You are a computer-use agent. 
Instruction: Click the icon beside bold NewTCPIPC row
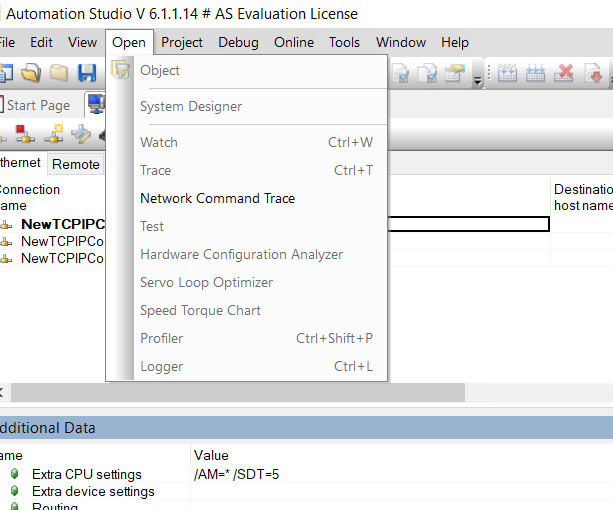click(x=6, y=225)
